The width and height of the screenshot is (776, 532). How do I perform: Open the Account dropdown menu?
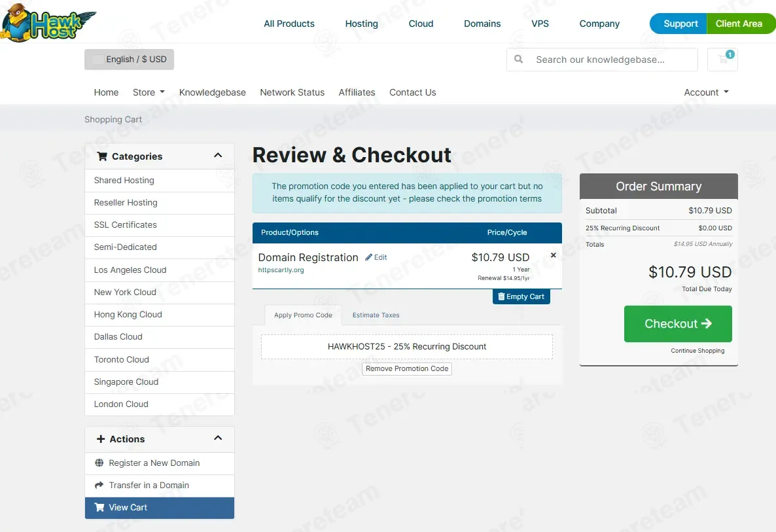[706, 92]
